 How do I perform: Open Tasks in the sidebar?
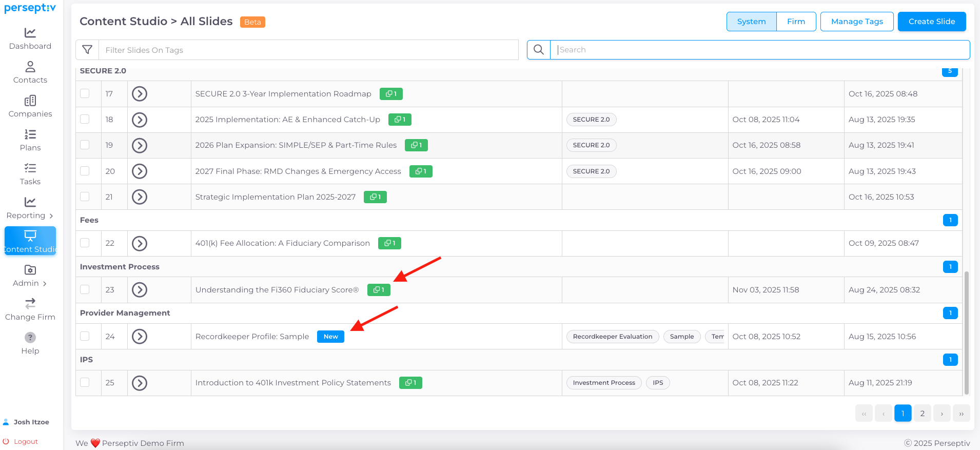coord(30,174)
